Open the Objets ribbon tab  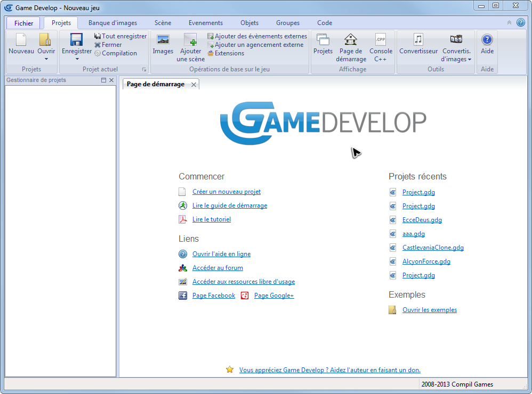click(x=249, y=23)
